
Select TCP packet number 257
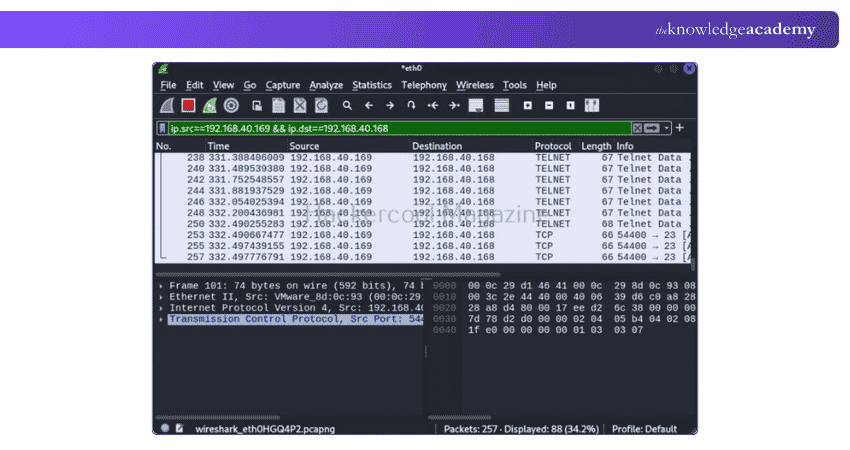423,257
